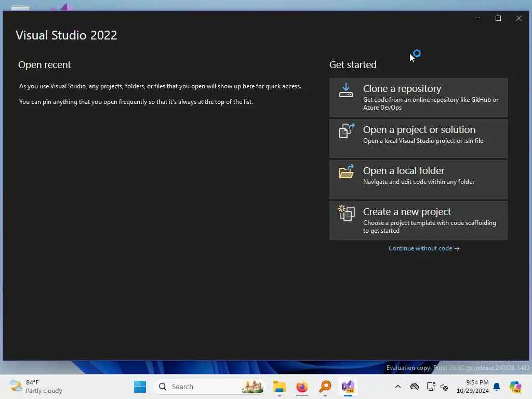Click the 'As you use Visual Studio' sentence
The image size is (532, 399).
[x=160, y=86]
